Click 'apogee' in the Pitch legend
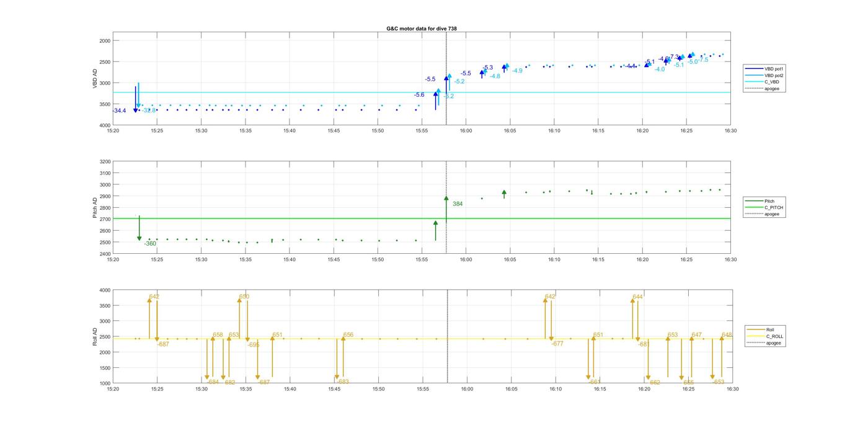 tap(772, 214)
